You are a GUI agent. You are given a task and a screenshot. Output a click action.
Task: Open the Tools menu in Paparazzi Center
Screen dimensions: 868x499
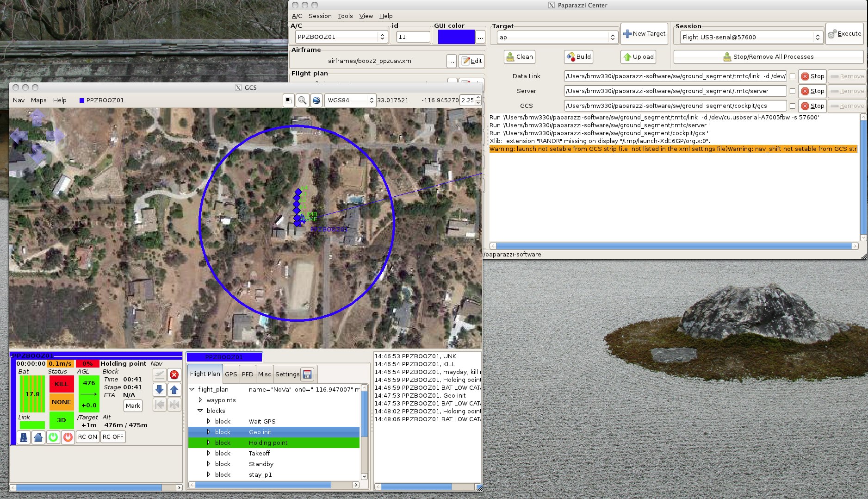click(x=345, y=16)
